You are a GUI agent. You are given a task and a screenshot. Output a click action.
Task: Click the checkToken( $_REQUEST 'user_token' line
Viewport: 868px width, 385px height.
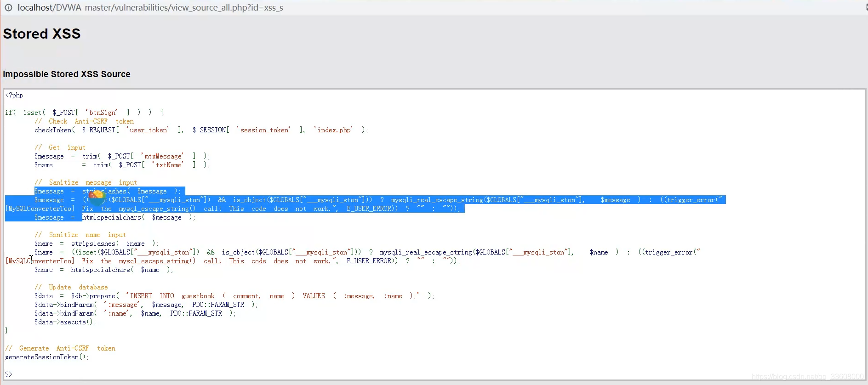(x=201, y=130)
